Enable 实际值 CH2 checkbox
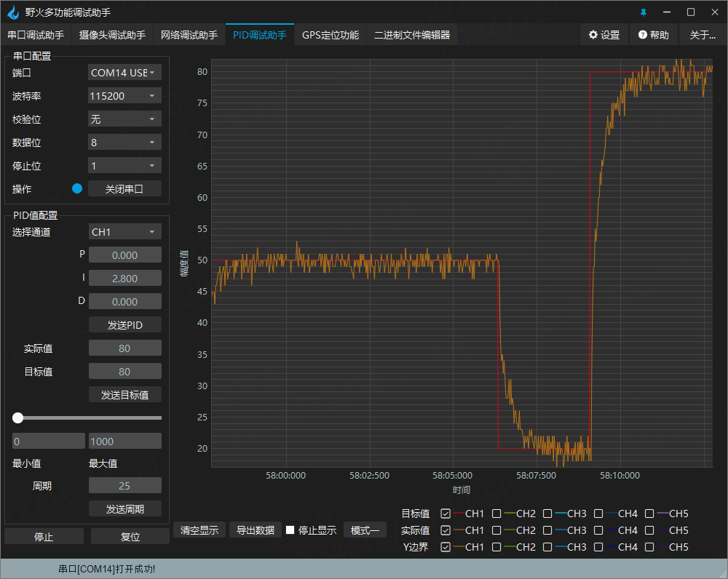This screenshot has height=579, width=728. (x=496, y=530)
